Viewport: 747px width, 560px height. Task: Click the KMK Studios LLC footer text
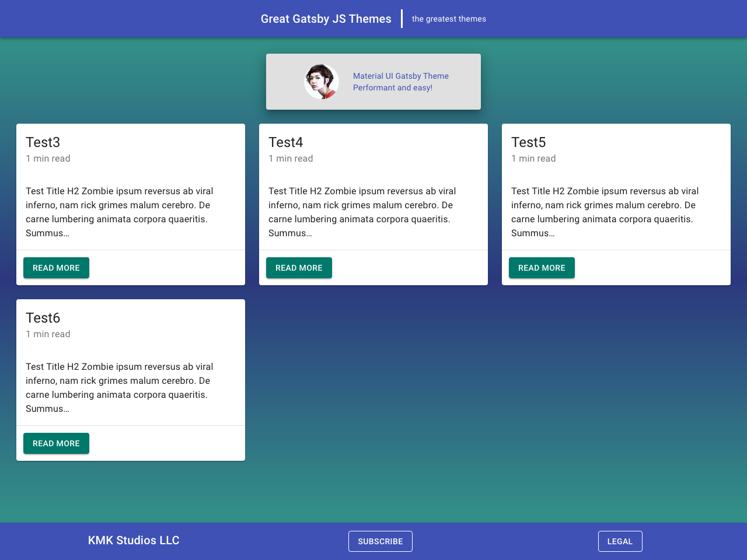coord(134,541)
